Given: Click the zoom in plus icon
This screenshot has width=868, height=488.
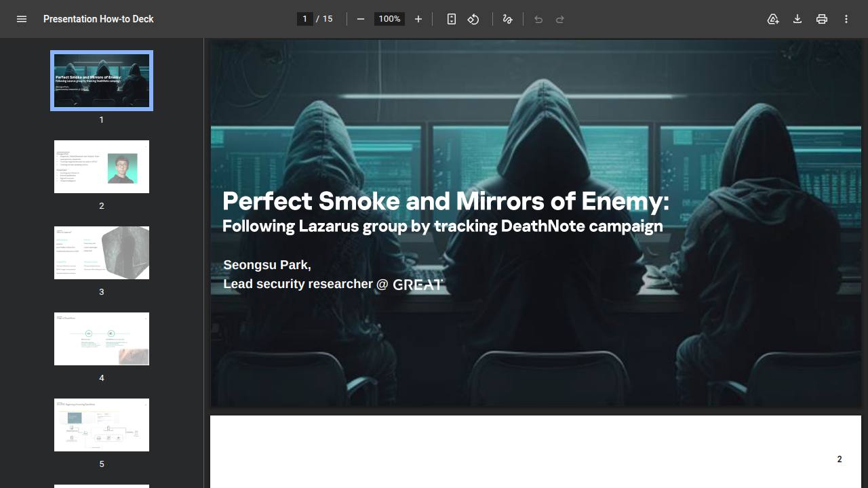Looking at the screenshot, I should [418, 19].
